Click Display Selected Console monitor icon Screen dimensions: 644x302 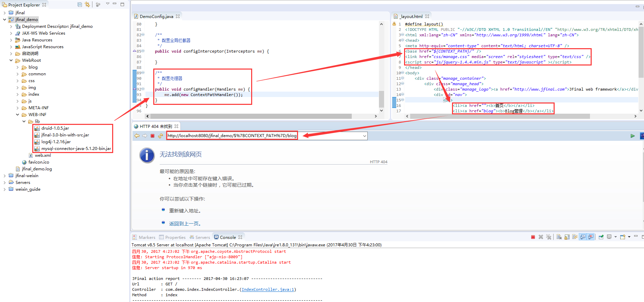click(x=609, y=237)
